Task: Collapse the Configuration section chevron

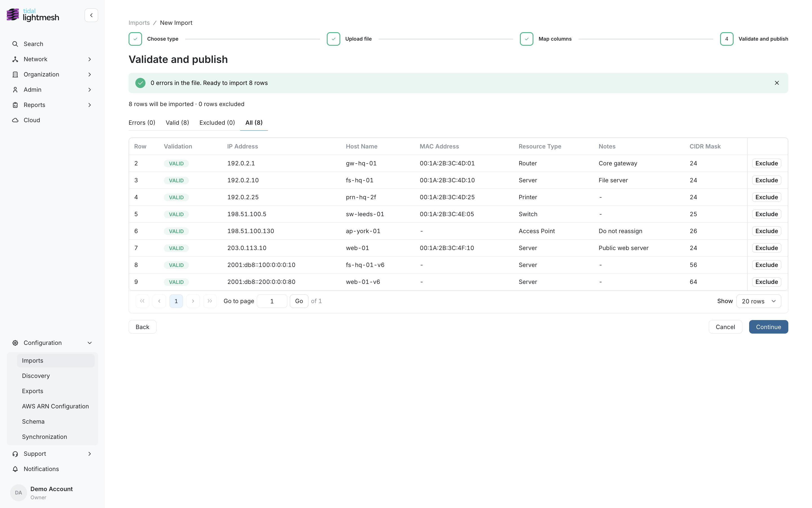Action: coord(90,343)
